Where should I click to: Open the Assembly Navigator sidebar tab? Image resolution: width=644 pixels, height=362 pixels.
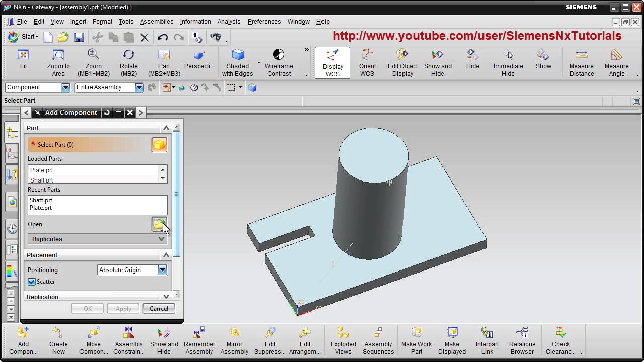12,133
